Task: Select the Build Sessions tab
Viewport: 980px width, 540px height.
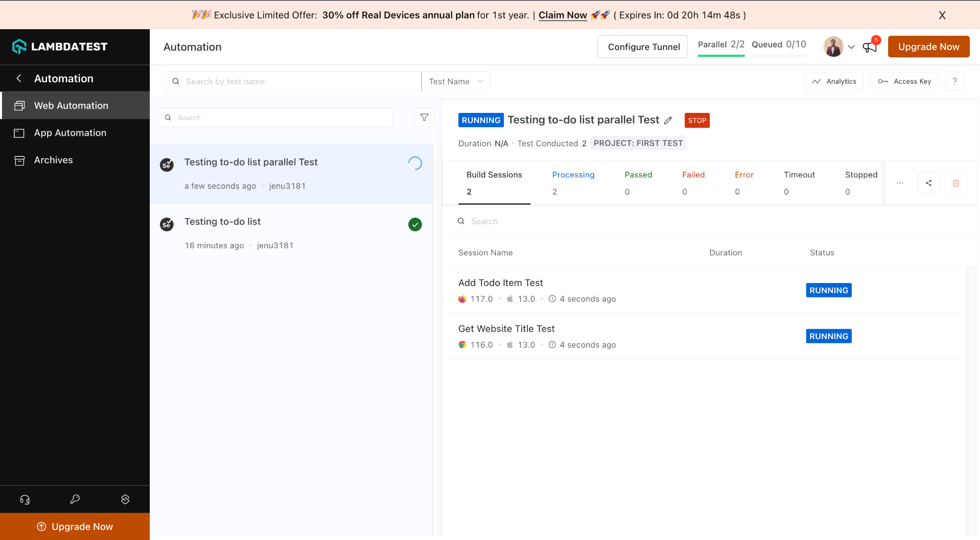Action: pyautogui.click(x=494, y=183)
